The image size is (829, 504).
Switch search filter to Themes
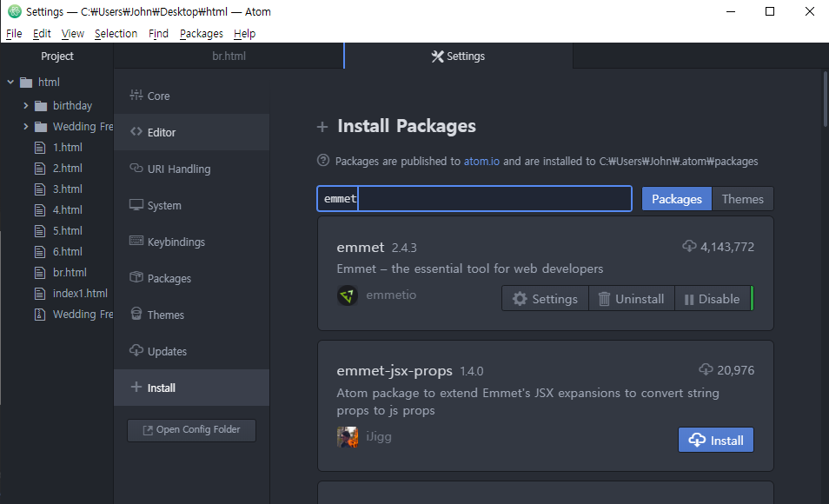(742, 199)
